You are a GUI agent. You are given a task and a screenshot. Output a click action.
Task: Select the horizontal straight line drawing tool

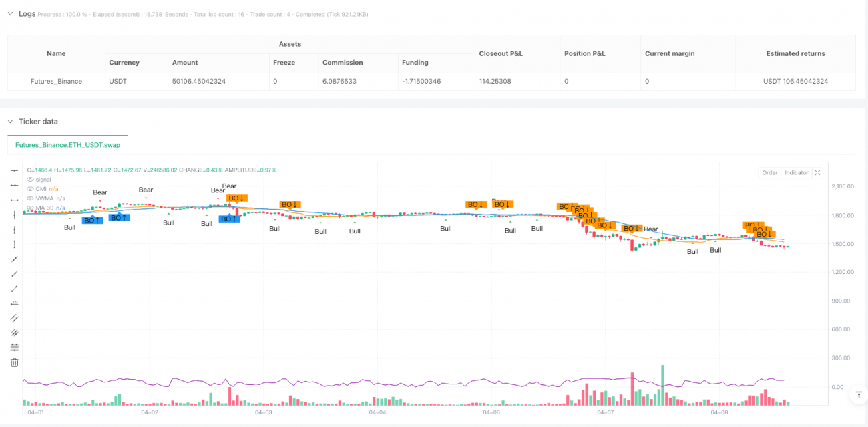(x=14, y=170)
